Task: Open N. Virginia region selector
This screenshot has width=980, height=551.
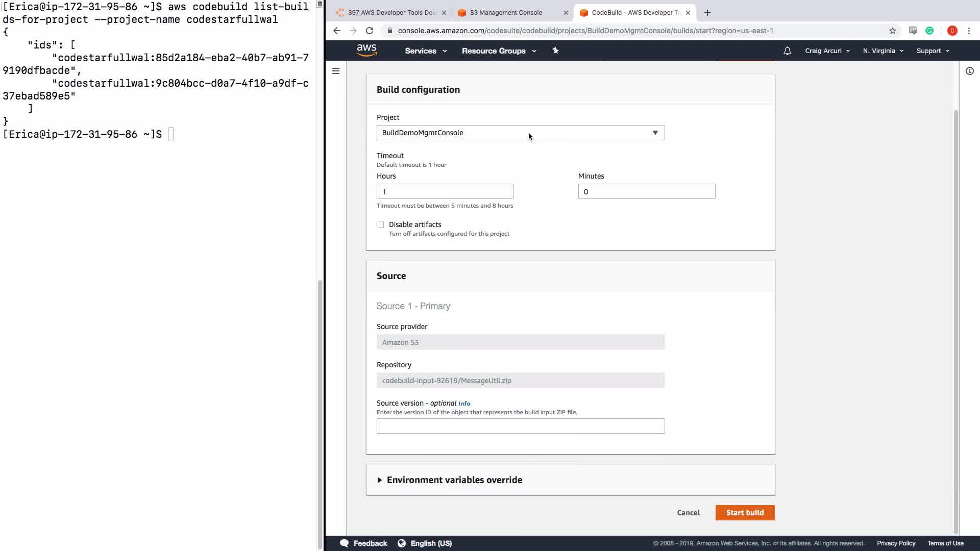Action: click(x=883, y=51)
